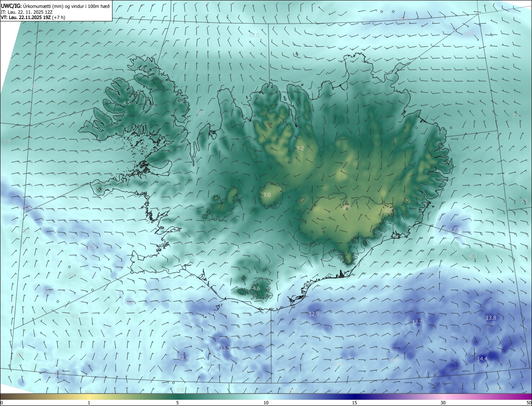The width and height of the screenshot is (532, 406).
Task: Click the 12.4 value in the southwest sea
Action: (x=183, y=358)
